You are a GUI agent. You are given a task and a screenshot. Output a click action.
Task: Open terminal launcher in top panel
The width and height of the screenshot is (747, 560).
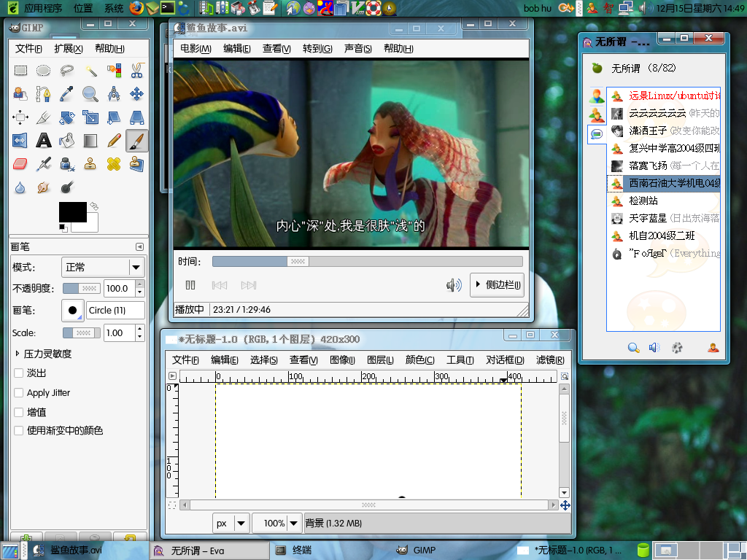[168, 8]
